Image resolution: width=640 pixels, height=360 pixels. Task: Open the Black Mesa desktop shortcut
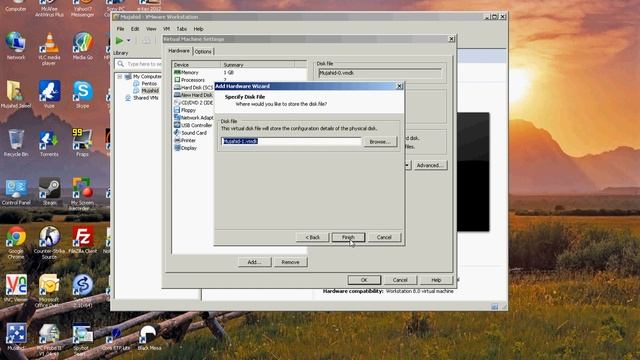tap(149, 337)
